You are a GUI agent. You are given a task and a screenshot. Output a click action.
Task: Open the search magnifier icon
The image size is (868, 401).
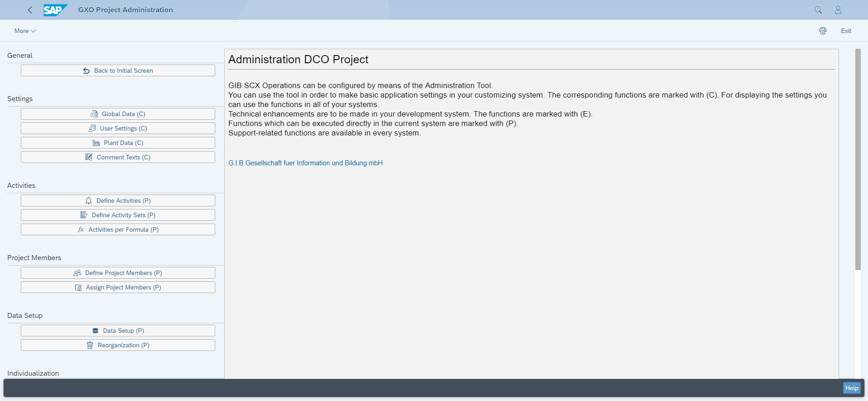(x=818, y=10)
